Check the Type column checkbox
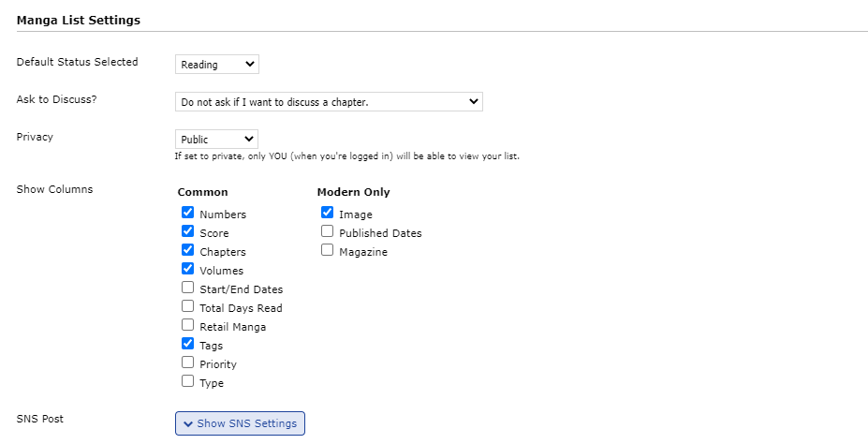This screenshot has height=444, width=868. pos(188,382)
